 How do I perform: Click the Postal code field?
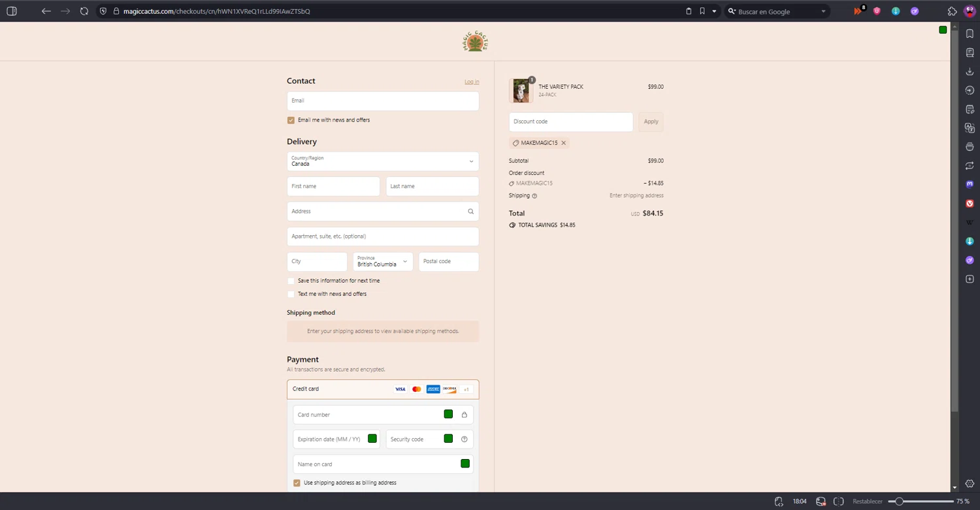[449, 261]
